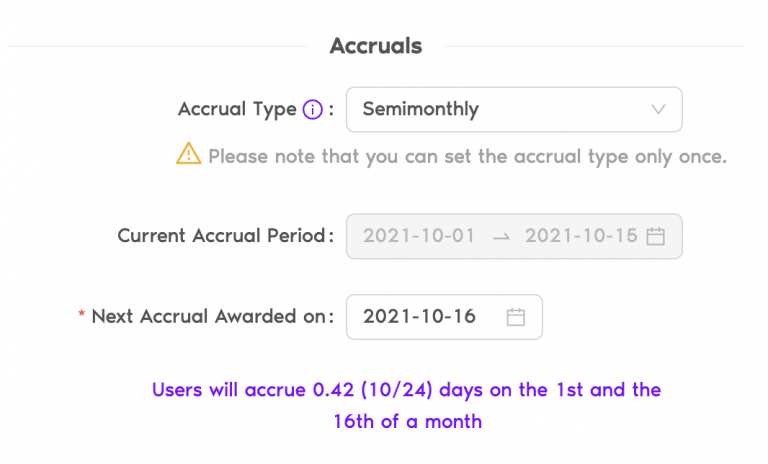Screen dimensions: 768x464
Task: Click the 2021-10-15 period end date
Action: tap(581, 236)
